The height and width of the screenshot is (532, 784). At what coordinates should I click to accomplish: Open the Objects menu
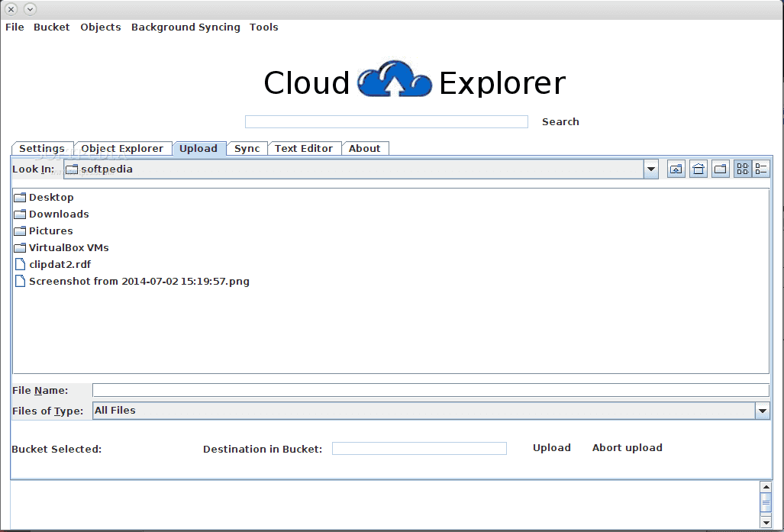(101, 27)
